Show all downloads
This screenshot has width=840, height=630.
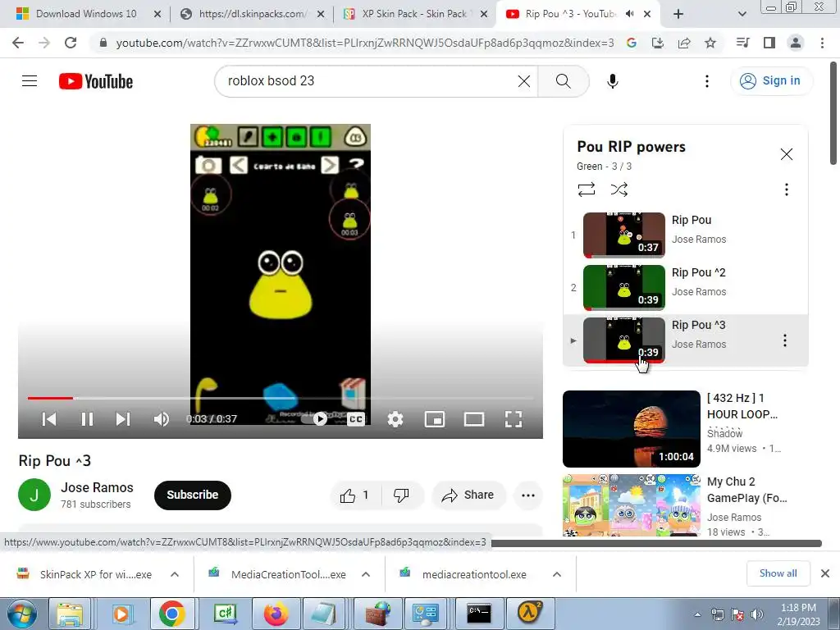pyautogui.click(x=778, y=573)
